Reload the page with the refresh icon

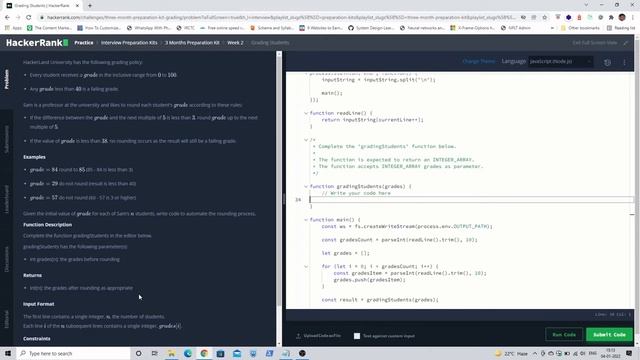point(29,17)
